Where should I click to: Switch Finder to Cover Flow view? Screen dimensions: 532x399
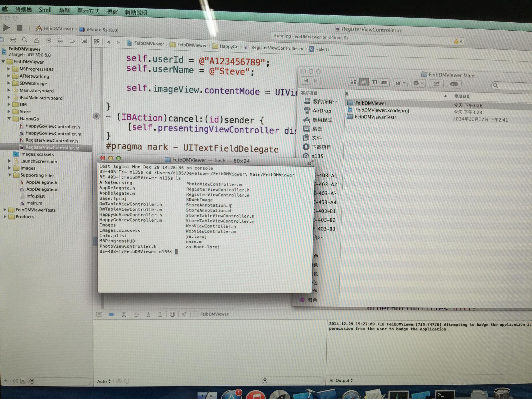[384, 83]
